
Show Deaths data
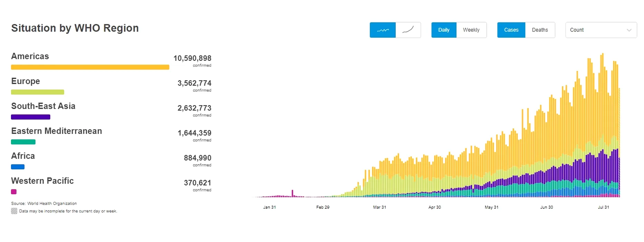[540, 30]
